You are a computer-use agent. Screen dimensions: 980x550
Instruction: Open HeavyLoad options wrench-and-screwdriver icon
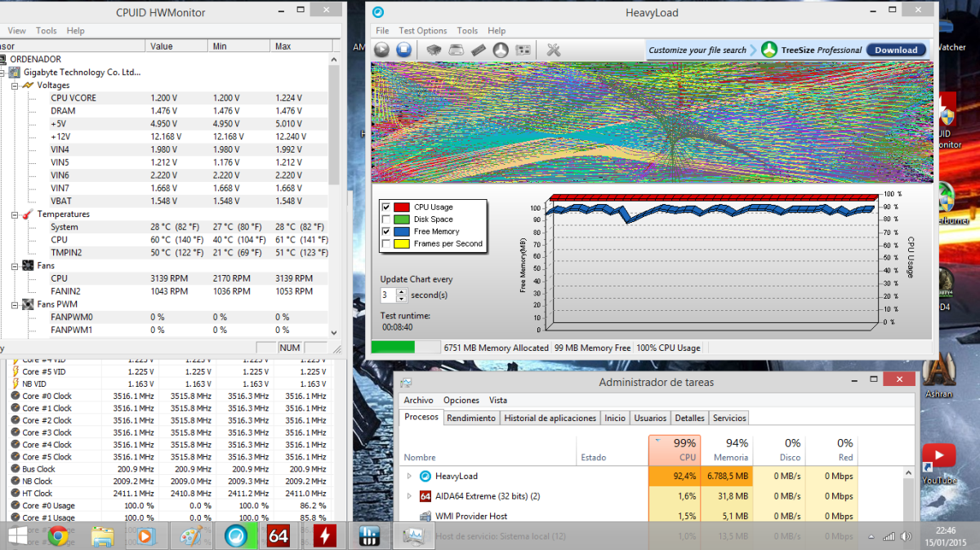coord(554,50)
